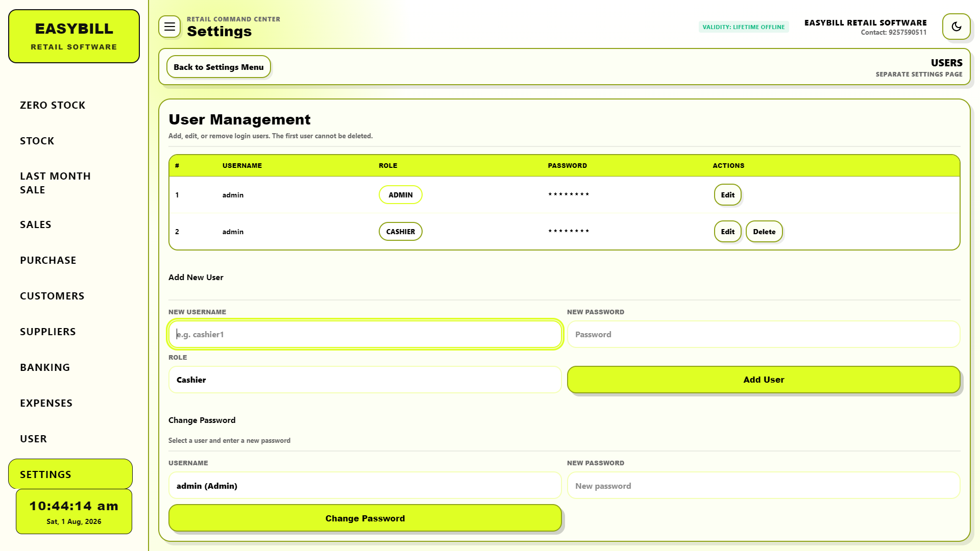Click the PASSWORD column header
This screenshot has height=551, width=980.
coord(567,166)
